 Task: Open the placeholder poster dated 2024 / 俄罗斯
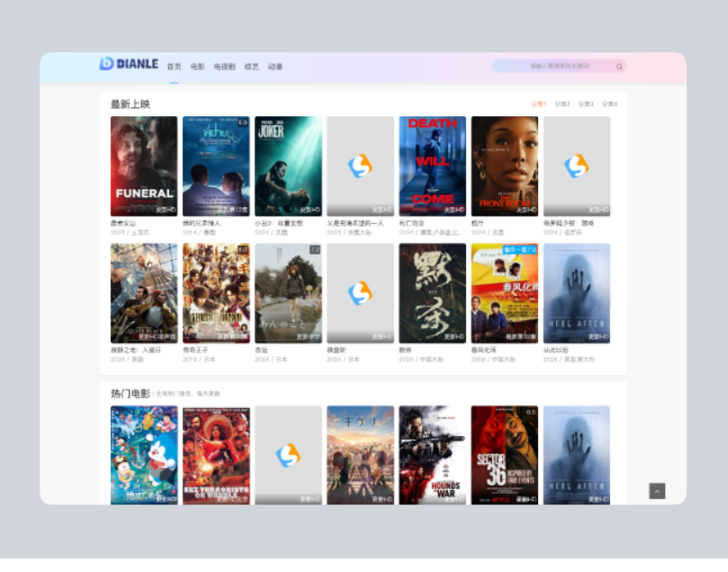[577, 166]
